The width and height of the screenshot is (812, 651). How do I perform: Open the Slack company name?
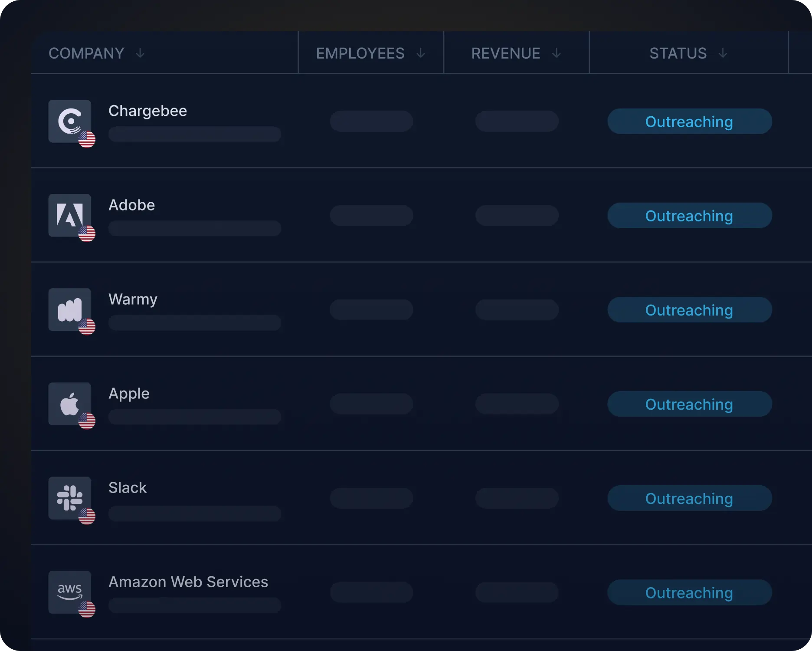click(128, 488)
